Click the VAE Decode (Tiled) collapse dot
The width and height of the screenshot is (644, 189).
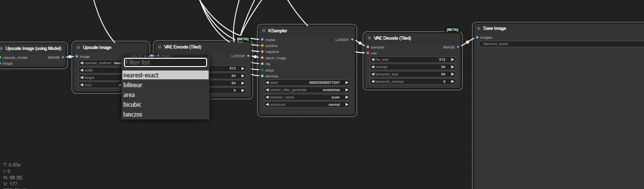(x=369, y=38)
